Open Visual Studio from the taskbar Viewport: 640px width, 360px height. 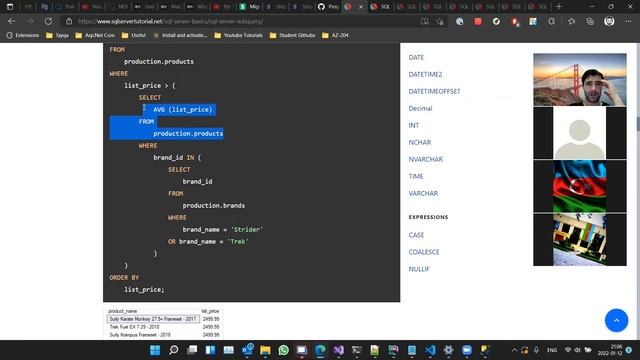(x=338, y=350)
